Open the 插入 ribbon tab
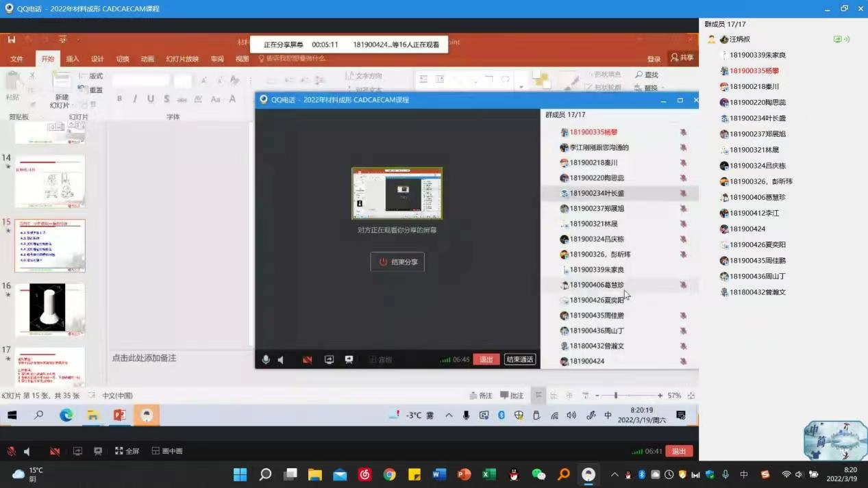 click(72, 59)
